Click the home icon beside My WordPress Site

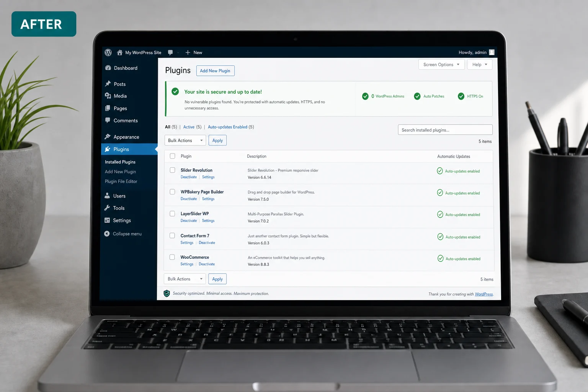pos(120,52)
